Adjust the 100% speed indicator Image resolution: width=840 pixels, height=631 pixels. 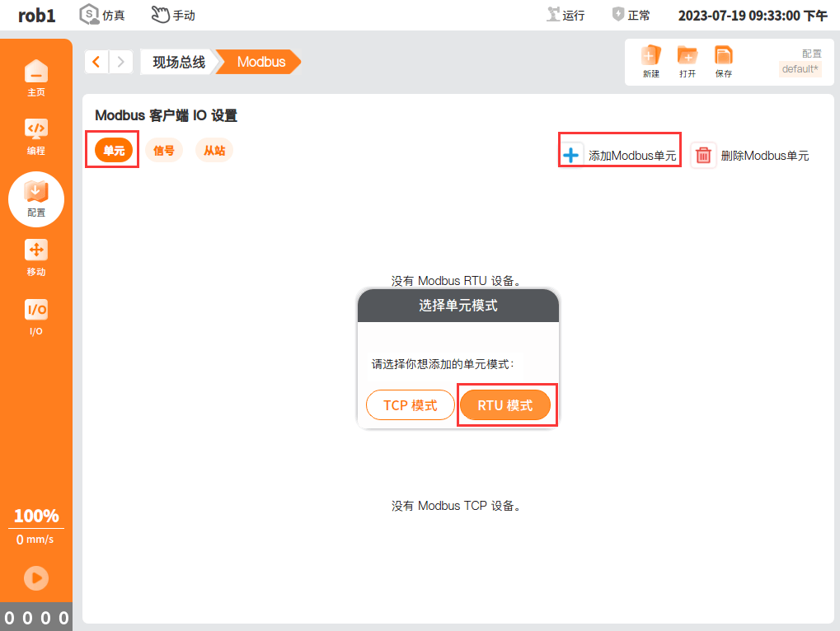[36, 516]
